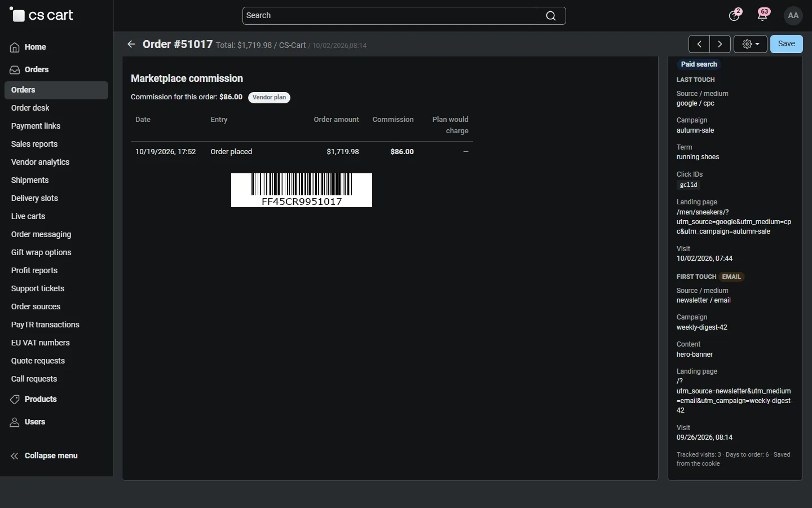812x508 pixels.
Task: Click the search magnifier icon
Action: click(551, 16)
